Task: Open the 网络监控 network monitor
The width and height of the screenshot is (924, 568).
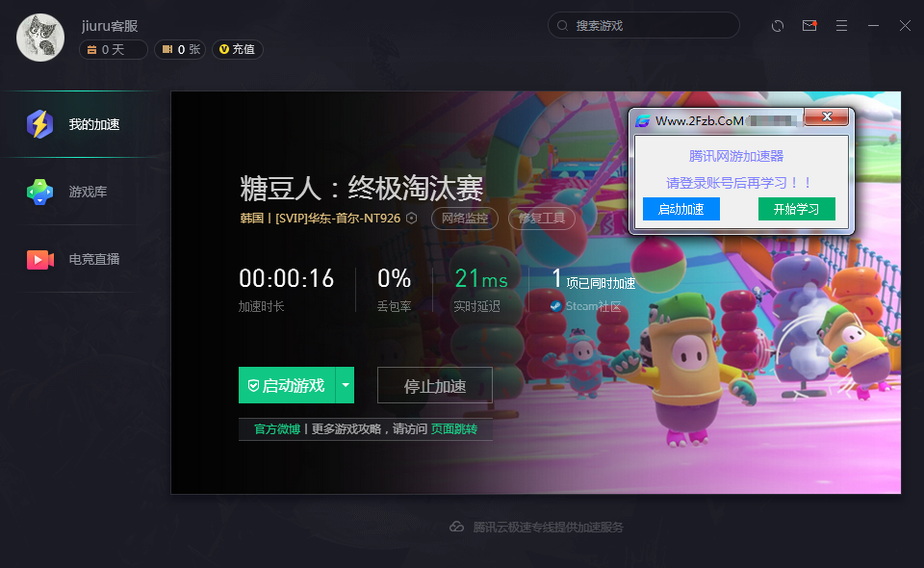Action: tap(465, 219)
